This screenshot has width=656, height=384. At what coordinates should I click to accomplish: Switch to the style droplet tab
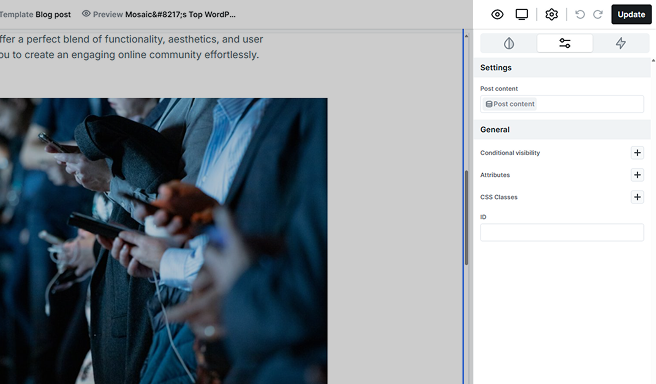tap(509, 43)
